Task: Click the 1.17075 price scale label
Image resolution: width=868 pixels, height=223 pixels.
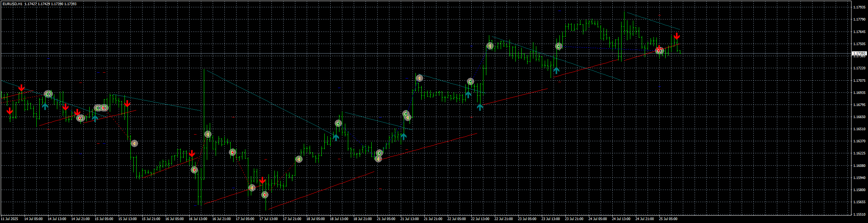Action: 859,80
